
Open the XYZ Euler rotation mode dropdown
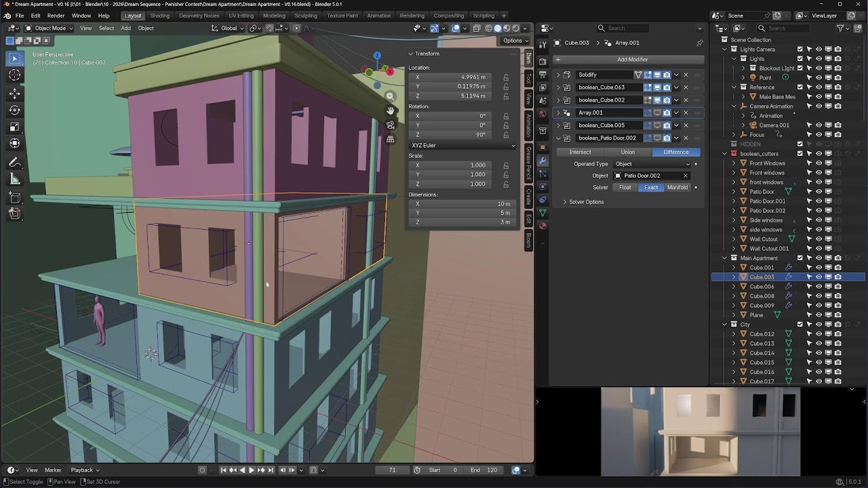(x=463, y=146)
